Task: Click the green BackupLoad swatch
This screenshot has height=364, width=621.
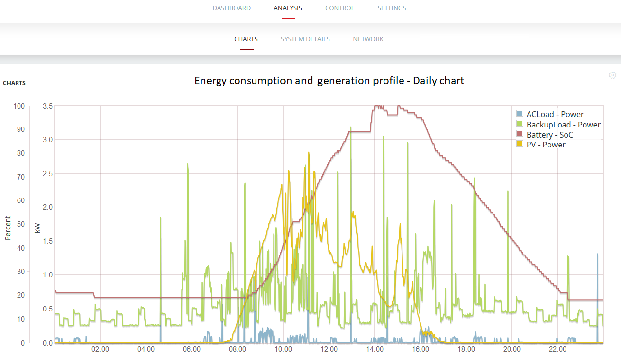Action: [519, 124]
